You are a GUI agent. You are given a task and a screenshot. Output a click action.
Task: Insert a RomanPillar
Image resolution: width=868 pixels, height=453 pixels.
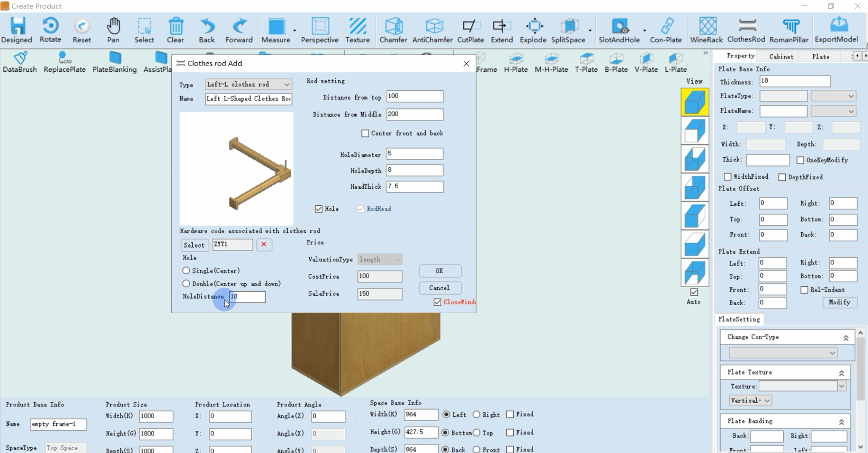pos(789,30)
